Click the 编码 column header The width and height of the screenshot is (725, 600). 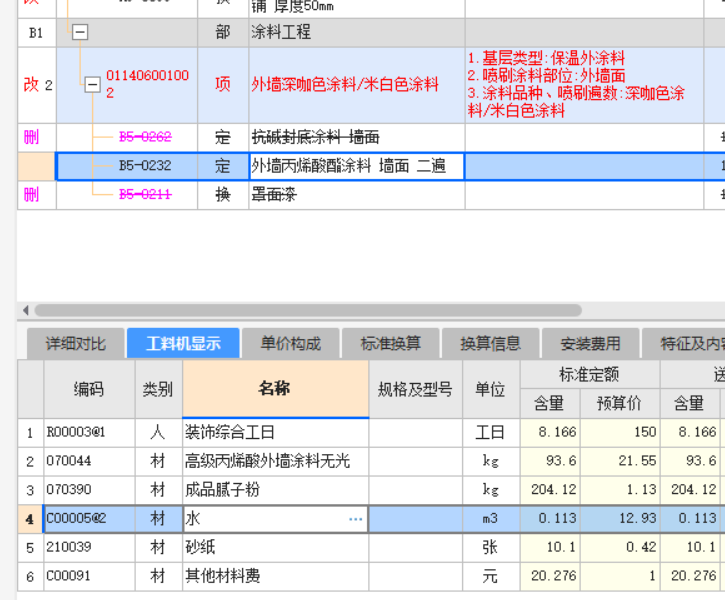pos(89,389)
